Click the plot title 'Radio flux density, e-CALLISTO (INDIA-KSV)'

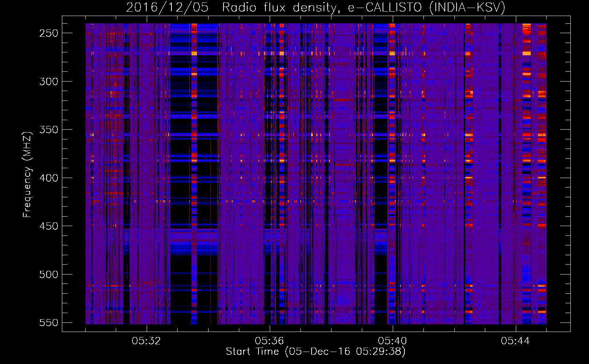[364, 8]
